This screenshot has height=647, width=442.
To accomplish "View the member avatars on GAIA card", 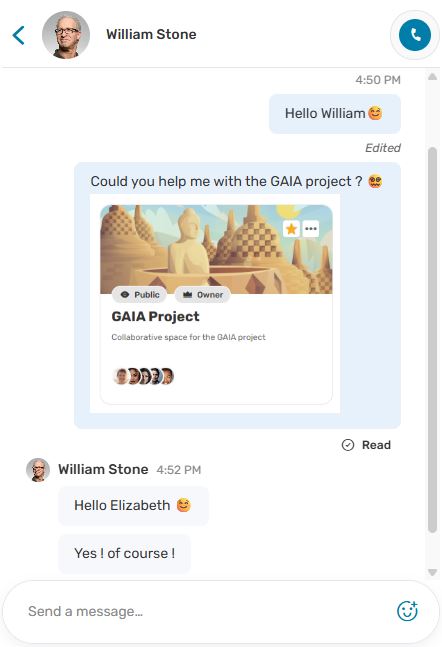I will pyautogui.click(x=144, y=376).
